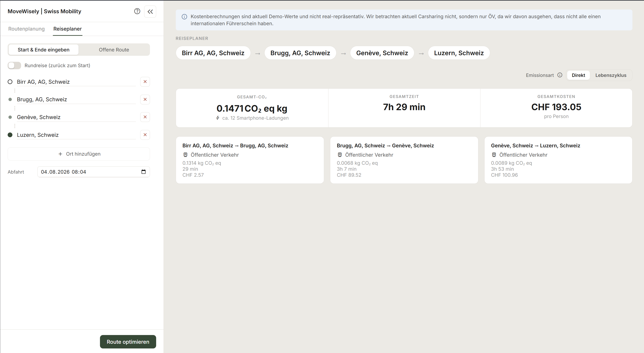Image resolution: width=644 pixels, height=353 pixels.
Task: Switch emission type to Lebenszyklus
Action: point(611,75)
